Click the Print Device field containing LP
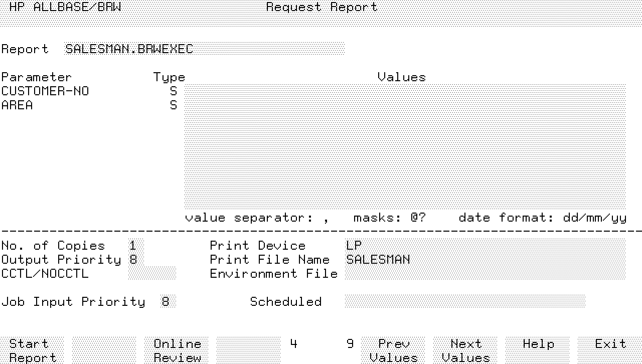642x364 pixels. click(485, 246)
